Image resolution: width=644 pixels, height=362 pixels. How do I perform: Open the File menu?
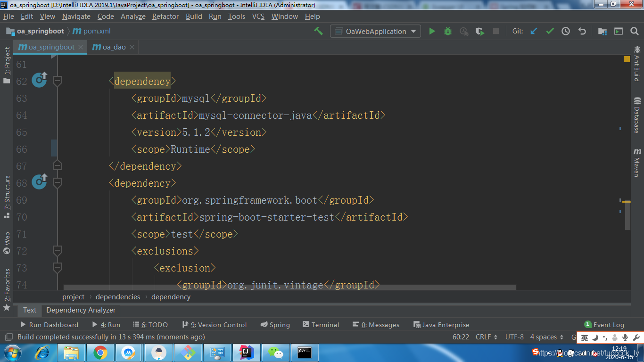8,16
